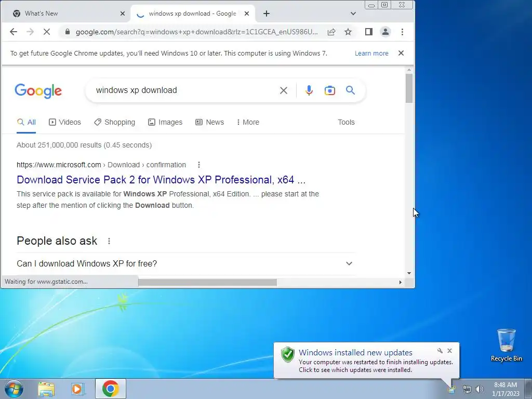The image size is (532, 399).
Task: View site info via the padlock icon
Action: tap(68, 32)
